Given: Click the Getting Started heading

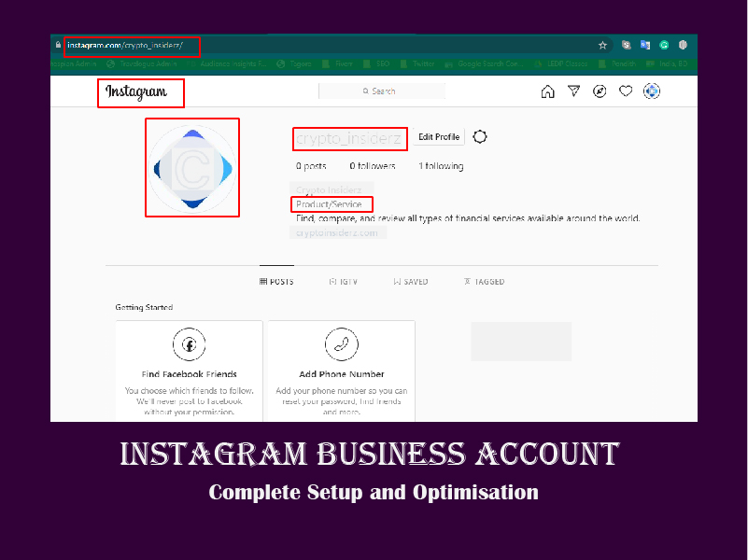Looking at the screenshot, I should coord(144,307).
